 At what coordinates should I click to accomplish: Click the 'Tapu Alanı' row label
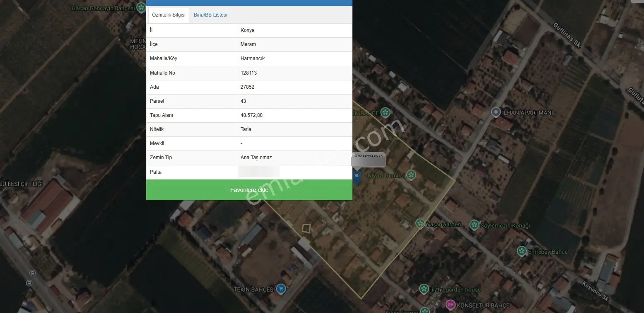pyautogui.click(x=162, y=115)
